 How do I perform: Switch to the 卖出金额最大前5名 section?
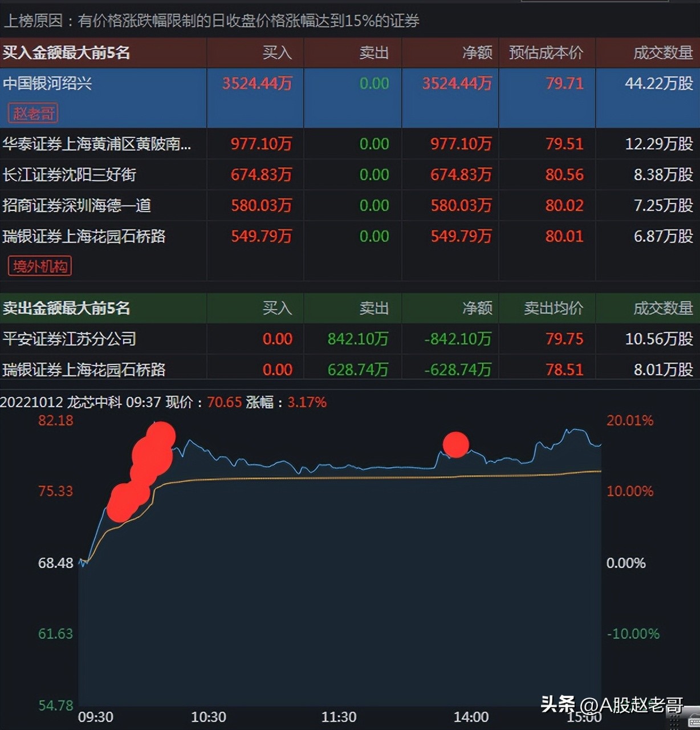point(64,308)
